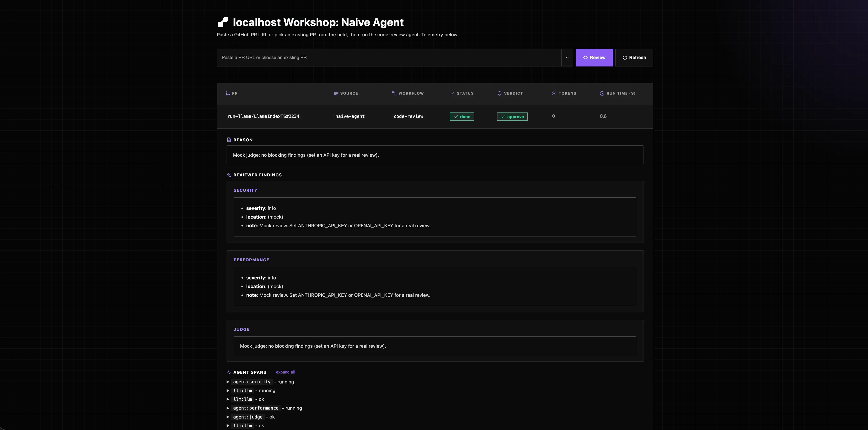Viewport: 868px width, 430px height.
Task: Expand the llm:llm span below agent:judge
Action: pos(228,426)
